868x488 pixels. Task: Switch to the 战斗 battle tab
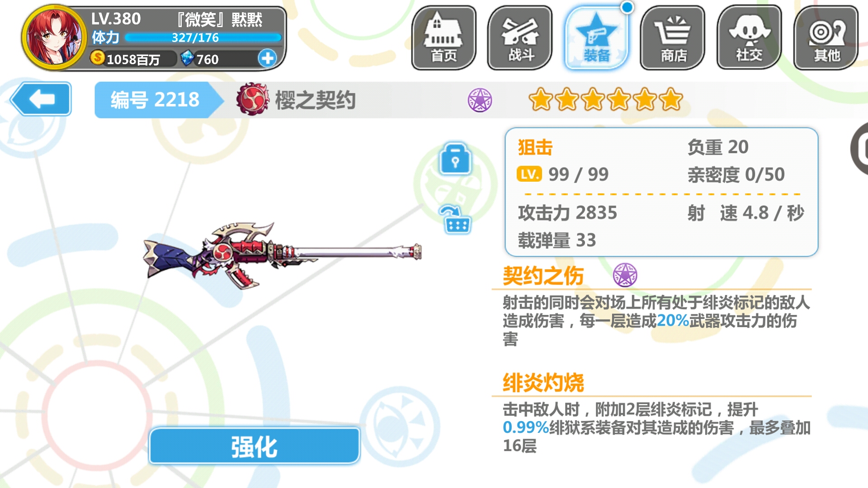(x=520, y=38)
